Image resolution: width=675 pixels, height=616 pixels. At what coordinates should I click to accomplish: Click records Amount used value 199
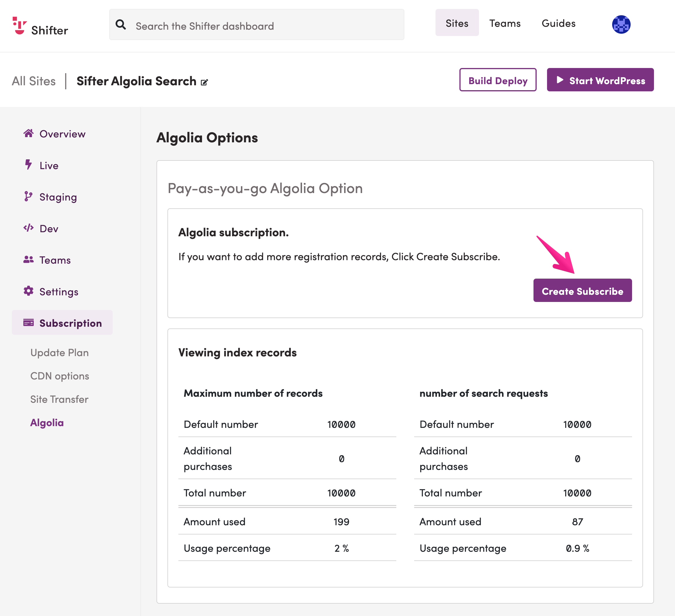pos(341,521)
